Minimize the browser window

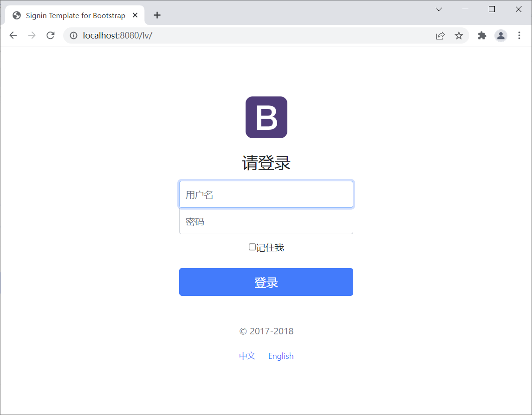465,9
